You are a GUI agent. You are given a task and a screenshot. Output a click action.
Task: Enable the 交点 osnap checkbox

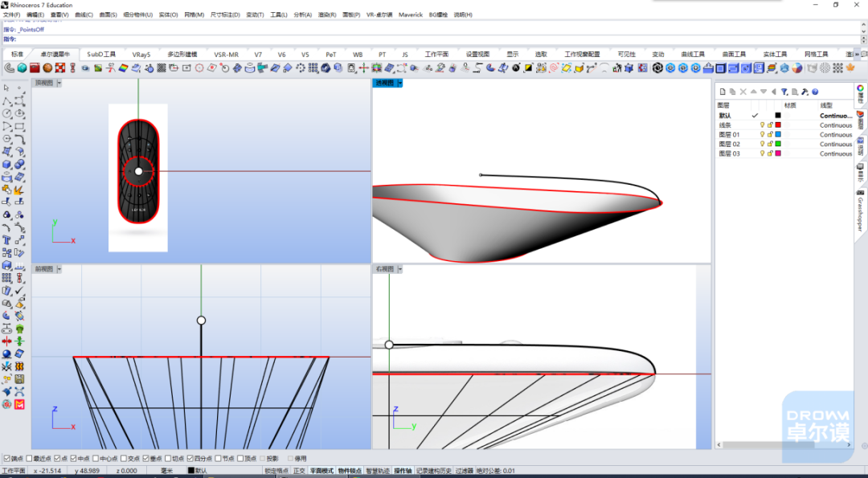(x=124, y=459)
